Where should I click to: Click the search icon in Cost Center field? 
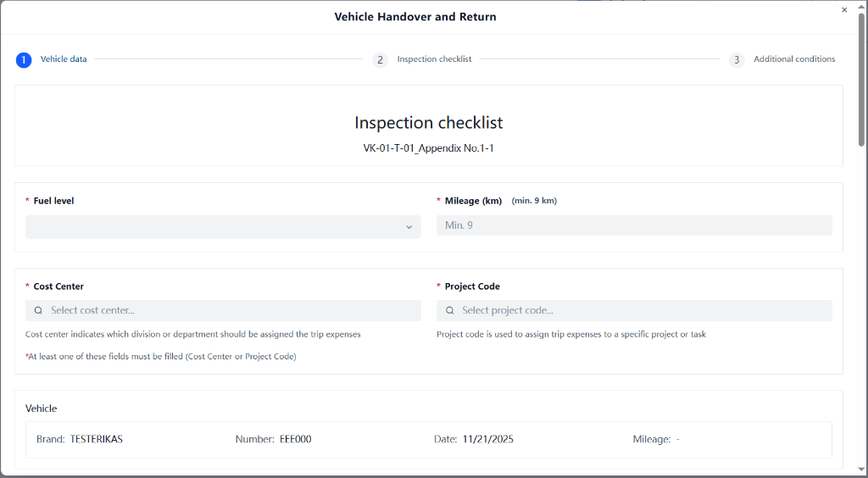[38, 310]
